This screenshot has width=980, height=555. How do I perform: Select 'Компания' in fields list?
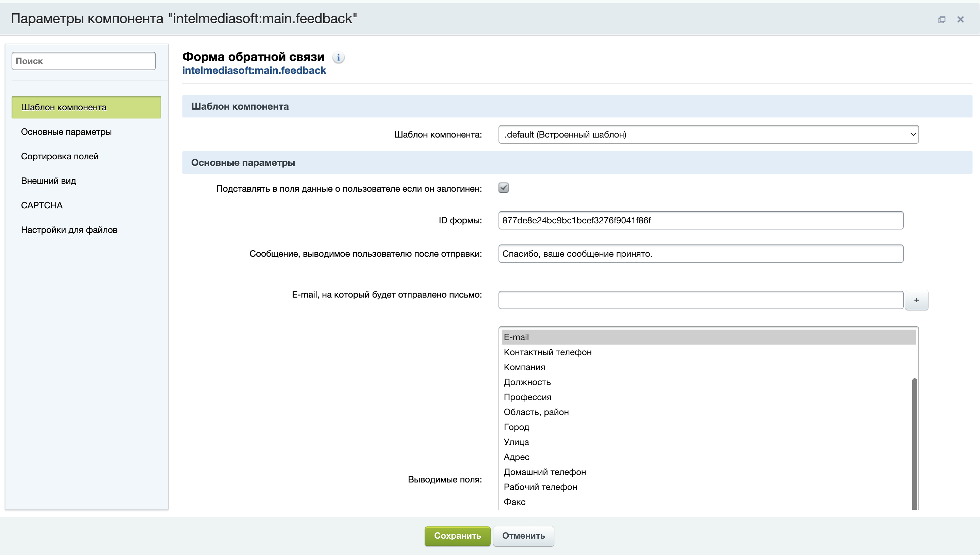tap(708, 367)
